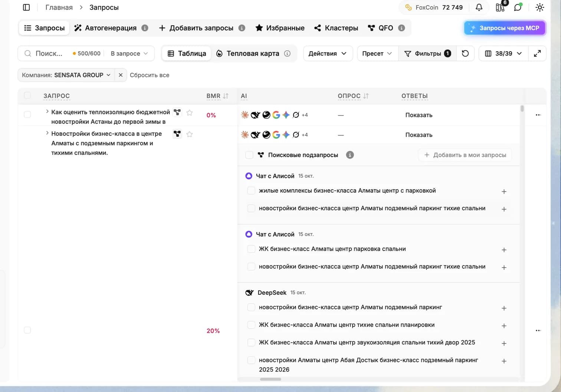Image resolution: width=561 pixels, height=392 pixels.
Task: Click the info icon next to QFO
Action: [x=401, y=28]
